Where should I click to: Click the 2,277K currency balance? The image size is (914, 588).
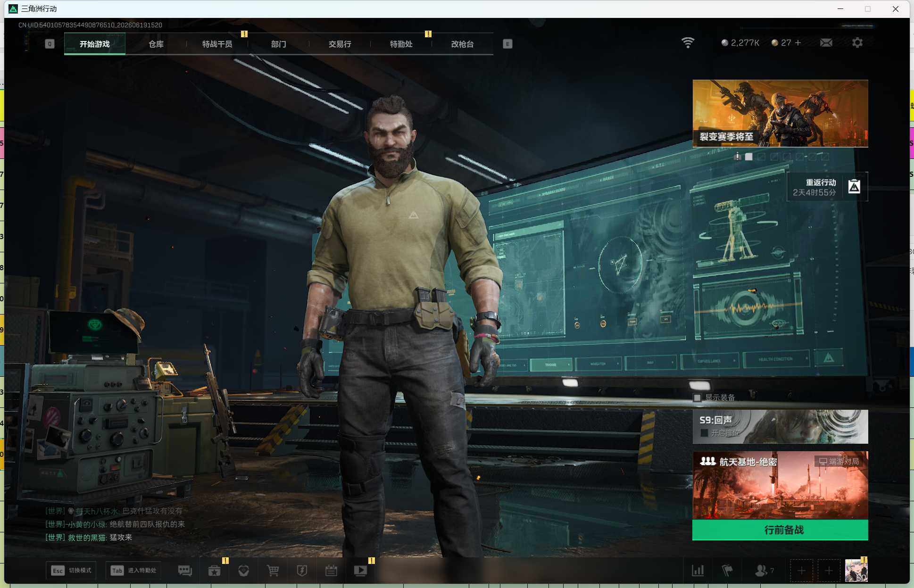740,43
